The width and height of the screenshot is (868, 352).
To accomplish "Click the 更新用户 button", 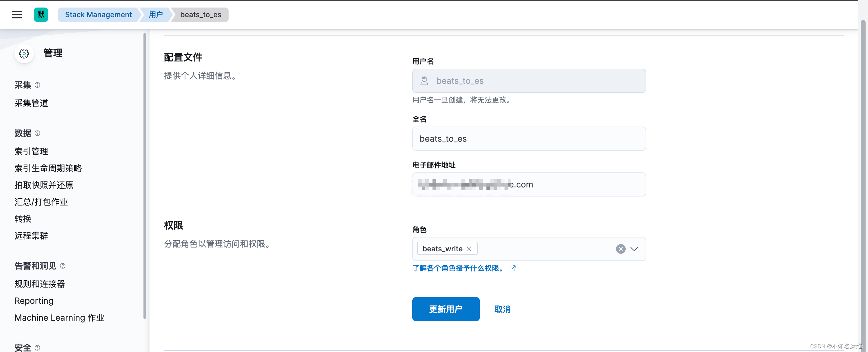I will coord(445,309).
